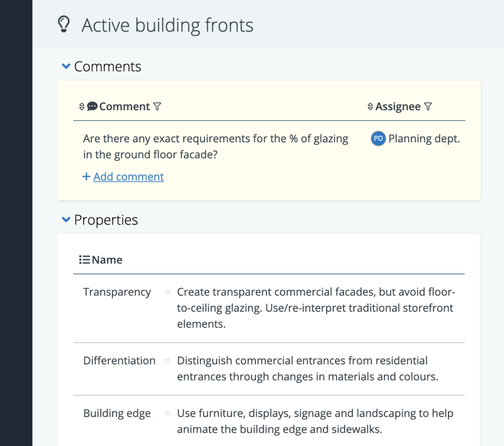Open the glazing requirements comment text
Viewport: 504px width, 446px height.
216,146
